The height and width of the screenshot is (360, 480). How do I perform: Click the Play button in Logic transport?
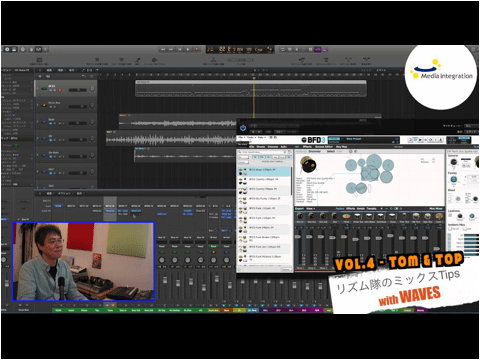tap(188, 49)
